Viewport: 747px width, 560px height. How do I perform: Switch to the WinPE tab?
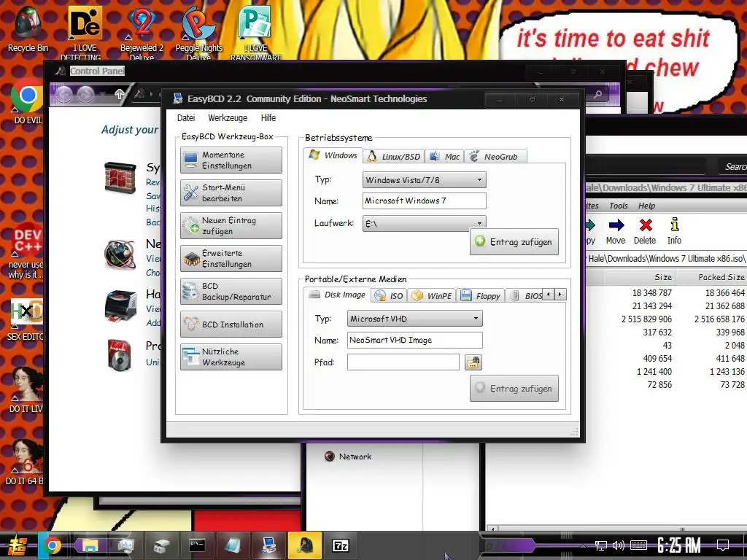click(x=432, y=296)
